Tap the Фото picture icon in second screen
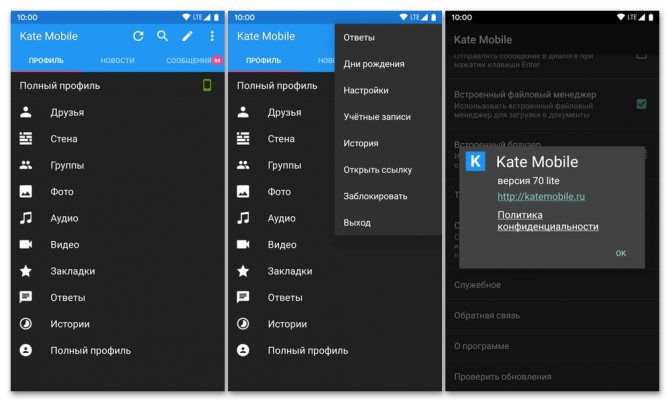 pyautogui.click(x=243, y=191)
